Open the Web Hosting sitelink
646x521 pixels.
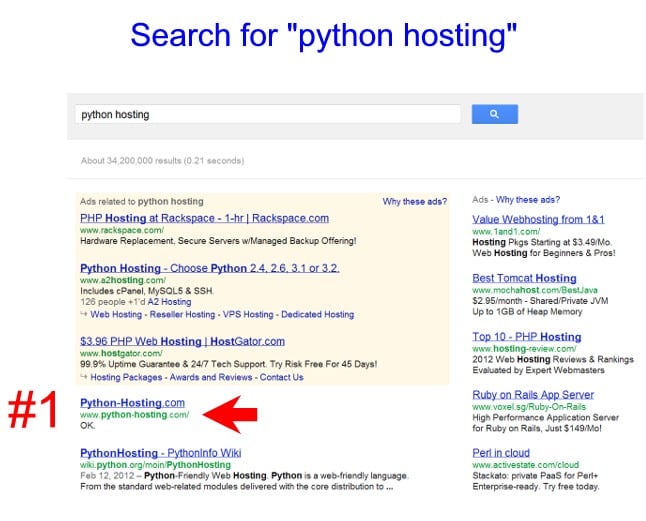coord(116,315)
